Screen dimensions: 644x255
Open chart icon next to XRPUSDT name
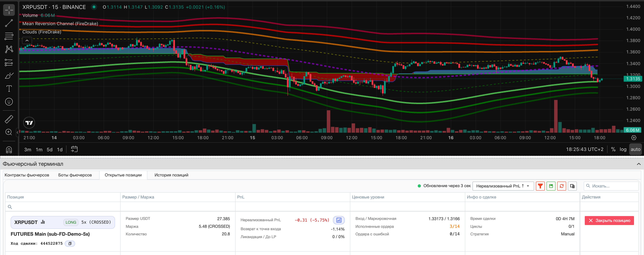tap(43, 222)
